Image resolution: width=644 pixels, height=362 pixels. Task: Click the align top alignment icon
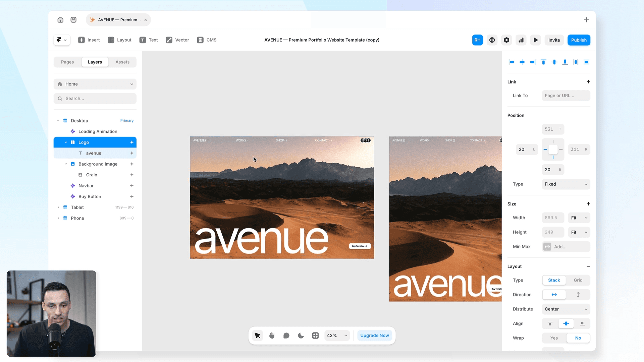(x=543, y=62)
